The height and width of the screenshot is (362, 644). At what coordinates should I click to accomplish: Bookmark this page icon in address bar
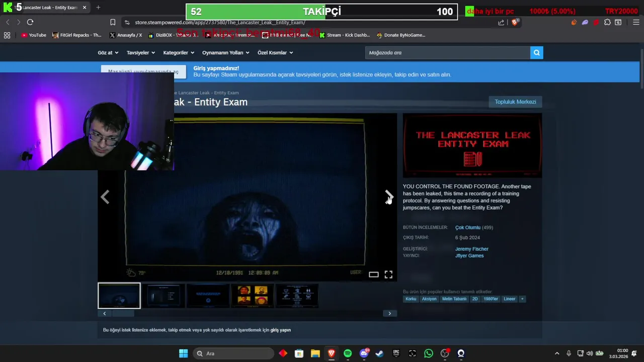pyautogui.click(x=113, y=22)
